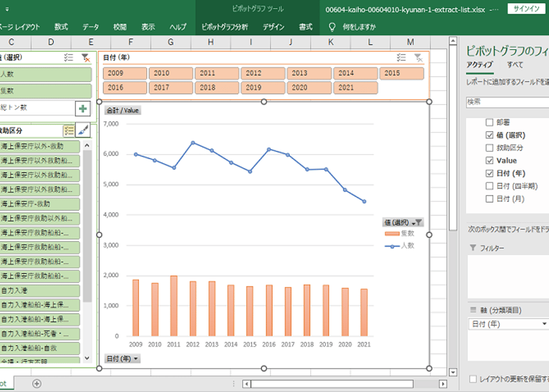Screen dimensions: 549x392
Task: Select 人数 in the 値 (選択) slicer
Action: pos(45,74)
